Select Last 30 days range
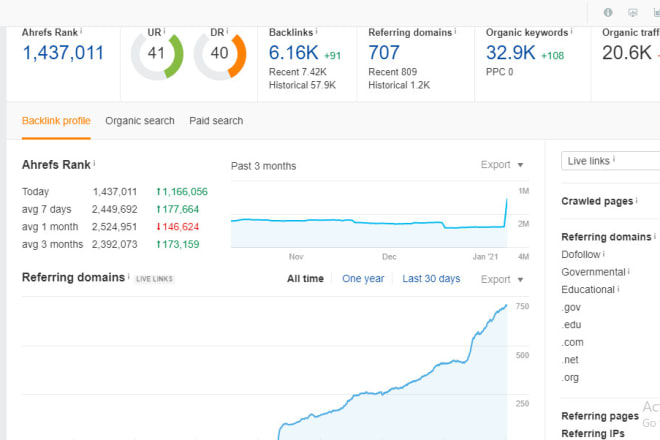660x440 pixels. (x=431, y=279)
